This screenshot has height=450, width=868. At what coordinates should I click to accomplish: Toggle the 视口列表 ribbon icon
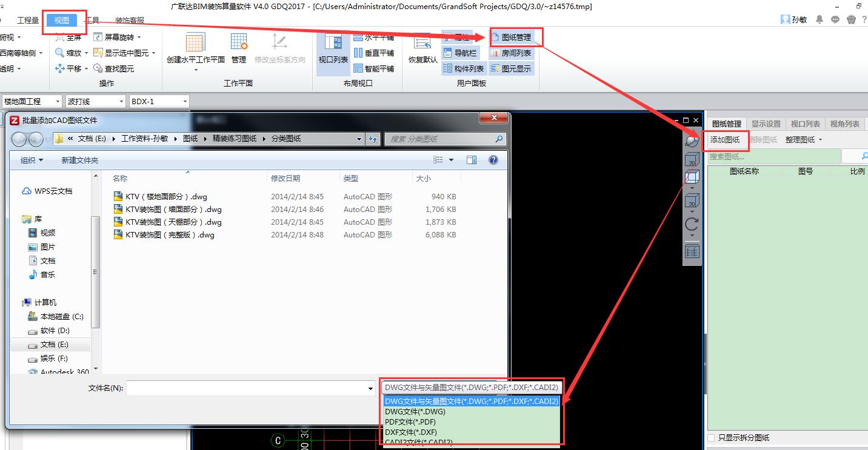pos(333,42)
